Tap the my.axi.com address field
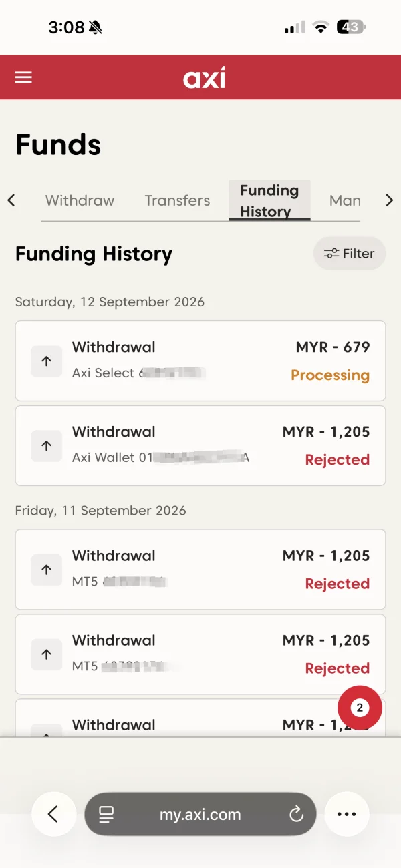The height and width of the screenshot is (868, 401). [200, 814]
